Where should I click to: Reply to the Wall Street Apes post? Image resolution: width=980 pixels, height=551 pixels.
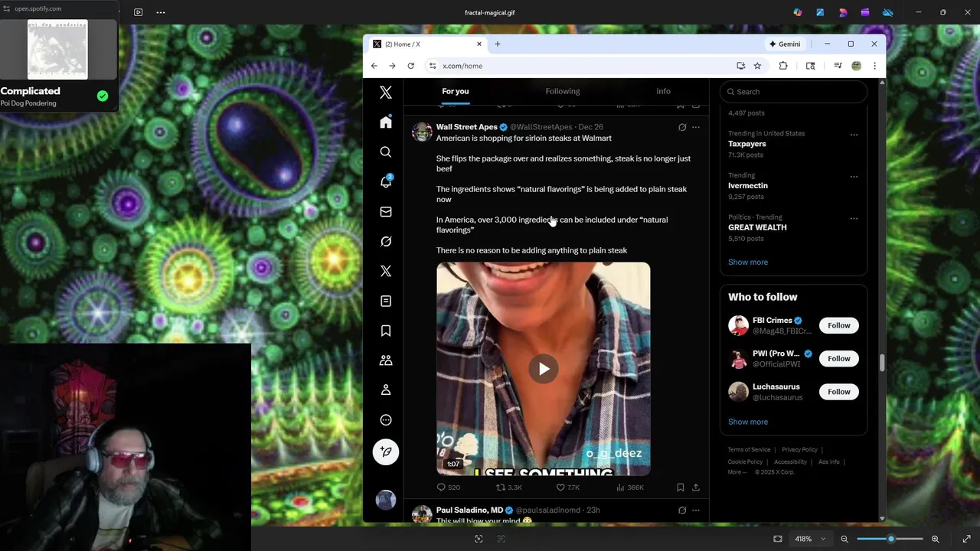pos(448,487)
